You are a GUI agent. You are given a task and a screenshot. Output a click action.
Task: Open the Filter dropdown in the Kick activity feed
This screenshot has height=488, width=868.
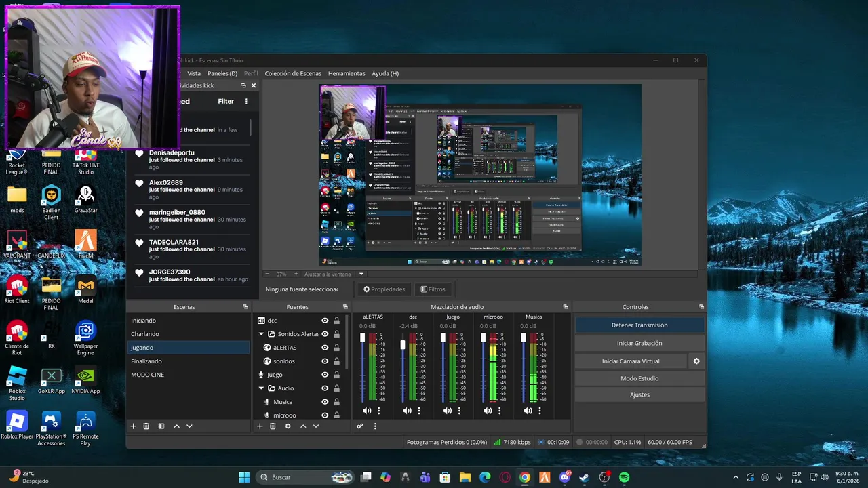226,101
